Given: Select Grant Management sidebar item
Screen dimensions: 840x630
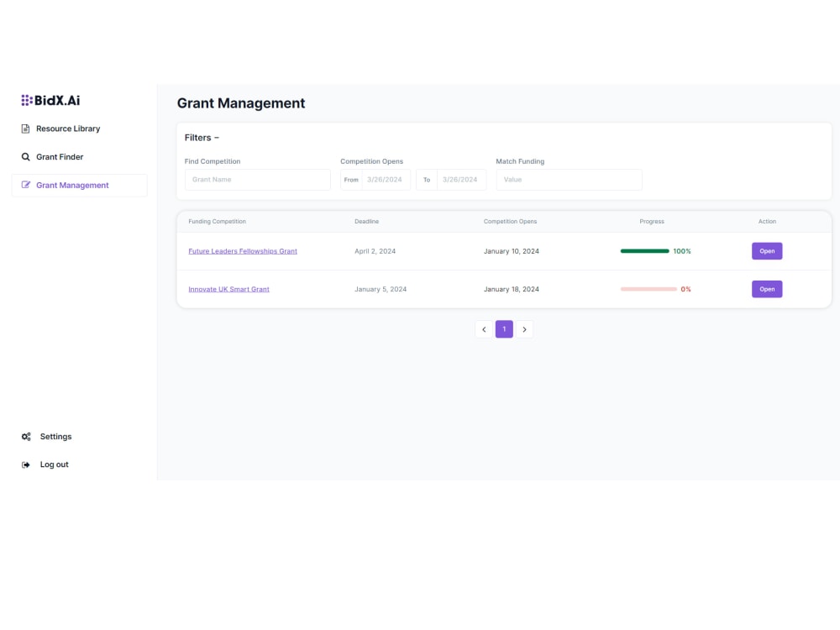Looking at the screenshot, I should click(x=79, y=186).
